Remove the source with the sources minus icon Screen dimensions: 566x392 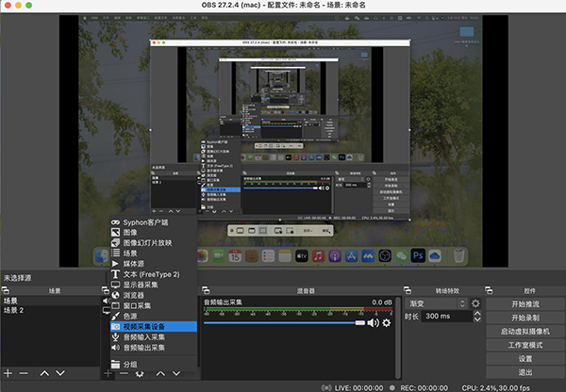click(x=124, y=373)
